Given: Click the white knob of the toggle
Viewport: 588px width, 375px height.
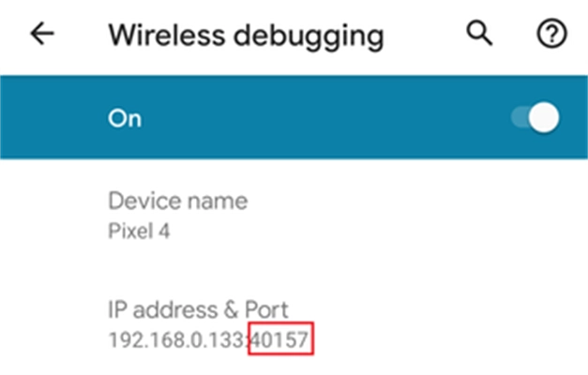Looking at the screenshot, I should point(544,118).
